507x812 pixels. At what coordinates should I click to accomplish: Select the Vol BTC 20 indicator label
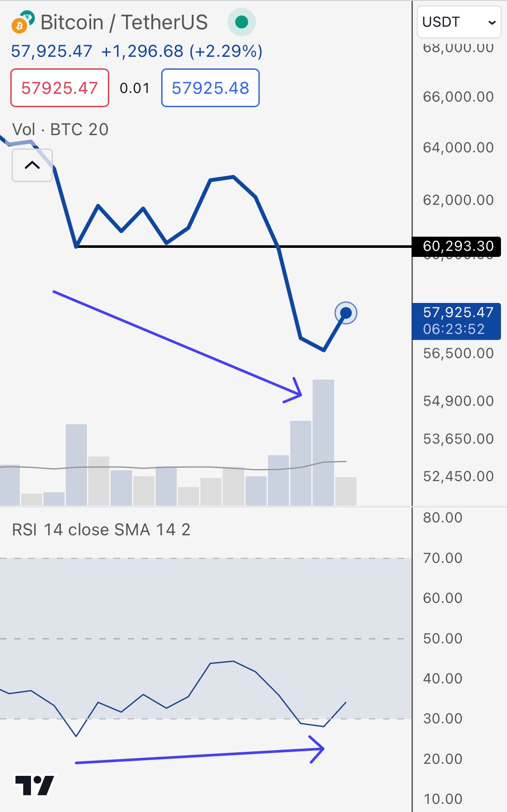[60, 129]
